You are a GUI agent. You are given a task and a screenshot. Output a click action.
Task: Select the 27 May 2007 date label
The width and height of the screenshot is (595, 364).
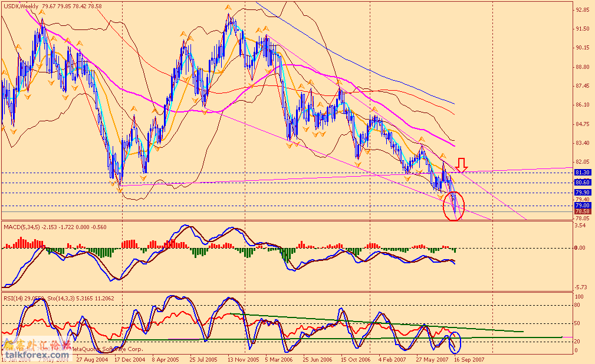[x=432, y=359]
